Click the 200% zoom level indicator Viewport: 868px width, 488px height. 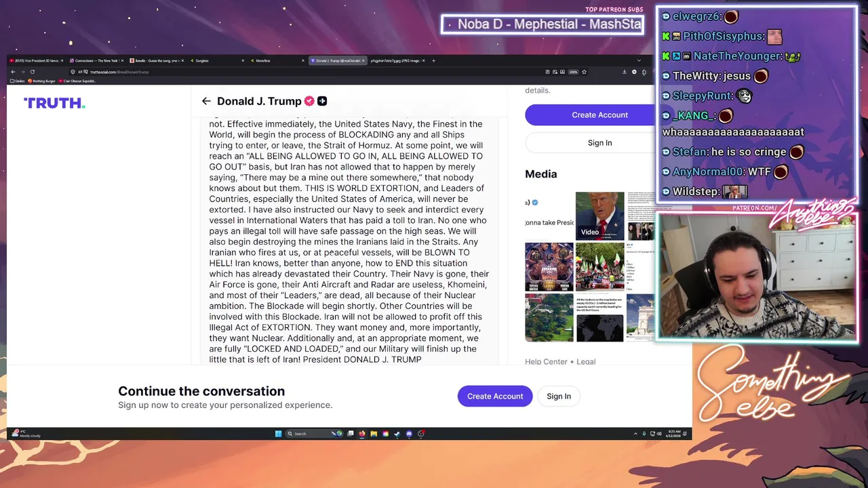click(x=574, y=72)
